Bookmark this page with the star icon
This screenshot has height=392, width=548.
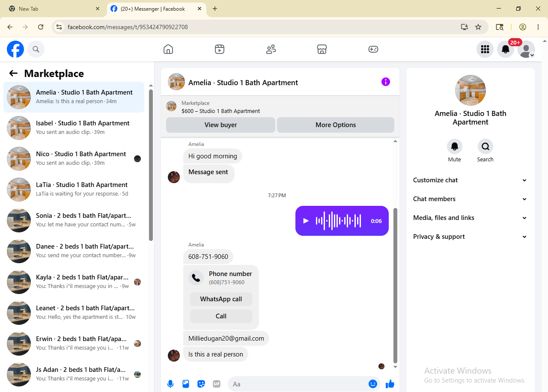pos(478,27)
